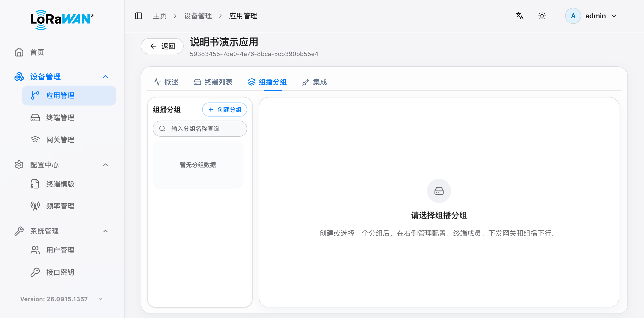Click the admin avatar circle

point(573,16)
